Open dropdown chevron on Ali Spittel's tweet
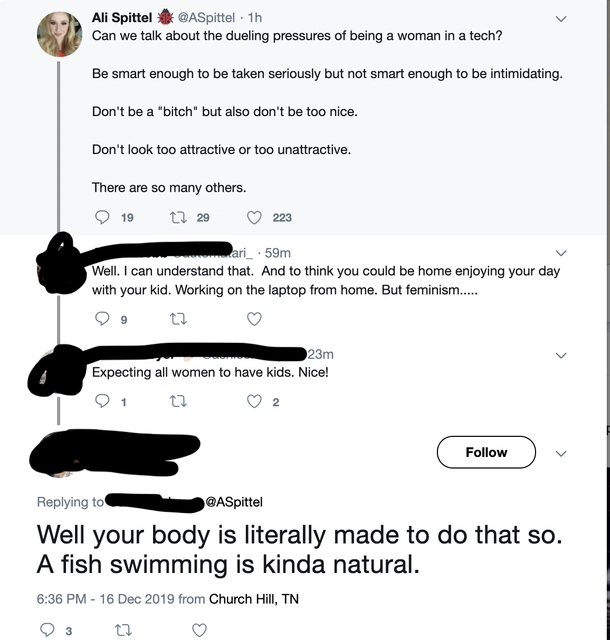Viewport: 610px width, 640px height. point(561,19)
